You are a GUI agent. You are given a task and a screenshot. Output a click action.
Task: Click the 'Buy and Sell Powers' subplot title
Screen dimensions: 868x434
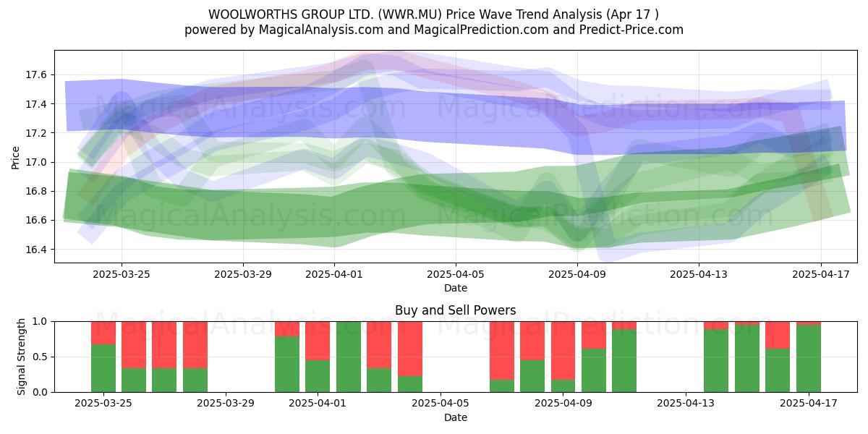coord(456,310)
